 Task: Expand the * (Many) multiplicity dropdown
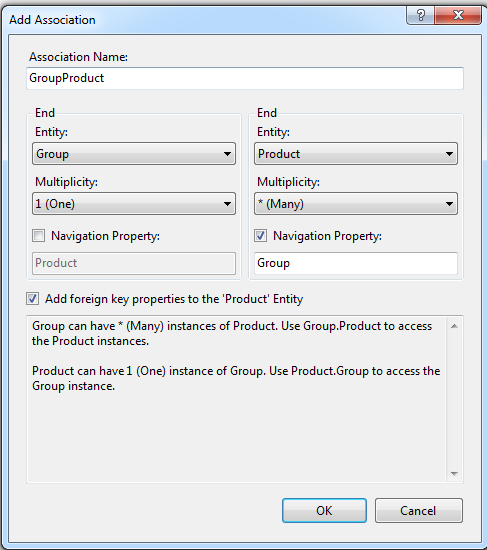[x=356, y=203]
